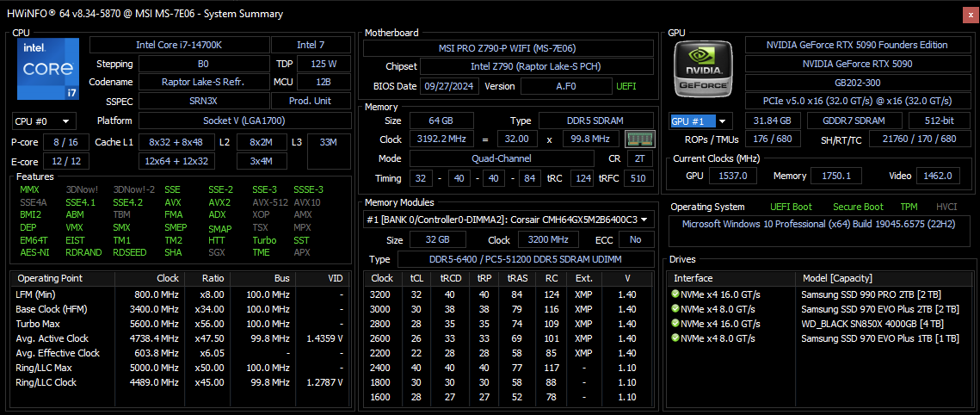Open the CPU #0 selector dropdown

tap(44, 121)
